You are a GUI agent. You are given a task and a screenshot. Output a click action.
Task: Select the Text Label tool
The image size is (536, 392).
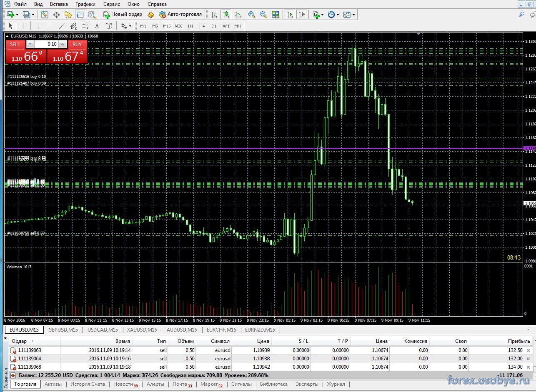point(109,26)
